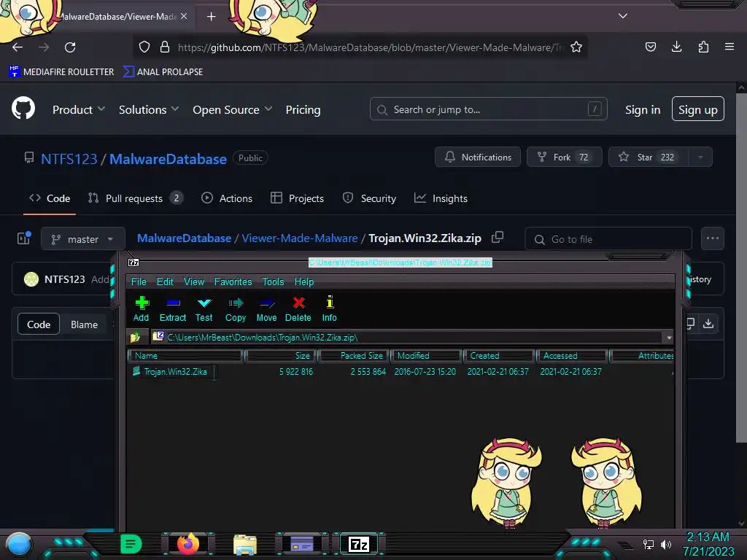Open the Star lists dropdown arrow

[700, 157]
